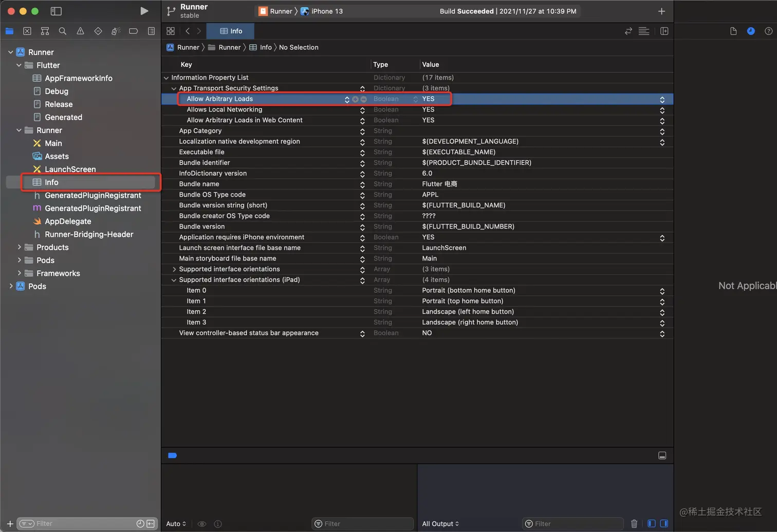Open the History inspector clock icon
The image size is (777, 532).
pos(751,31)
